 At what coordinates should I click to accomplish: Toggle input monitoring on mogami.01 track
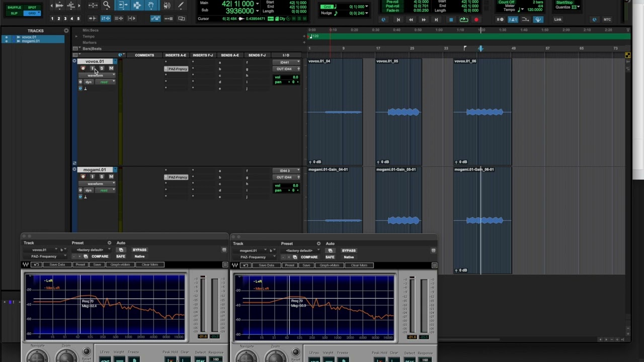(x=92, y=176)
